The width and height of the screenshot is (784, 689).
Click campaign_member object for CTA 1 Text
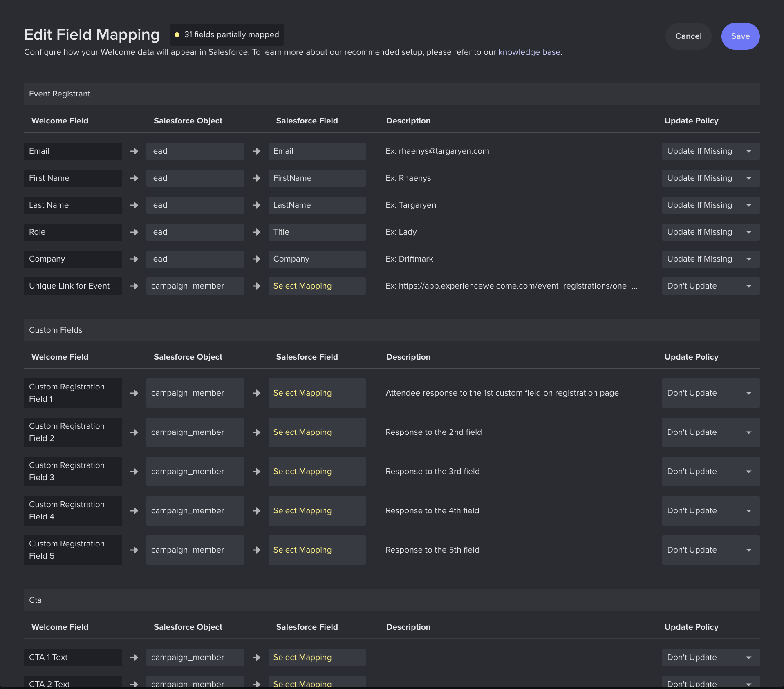[x=195, y=658]
